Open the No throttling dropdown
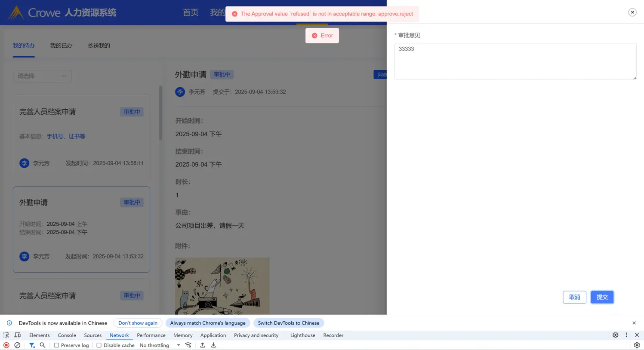The height and width of the screenshot is (350, 644). point(159,345)
